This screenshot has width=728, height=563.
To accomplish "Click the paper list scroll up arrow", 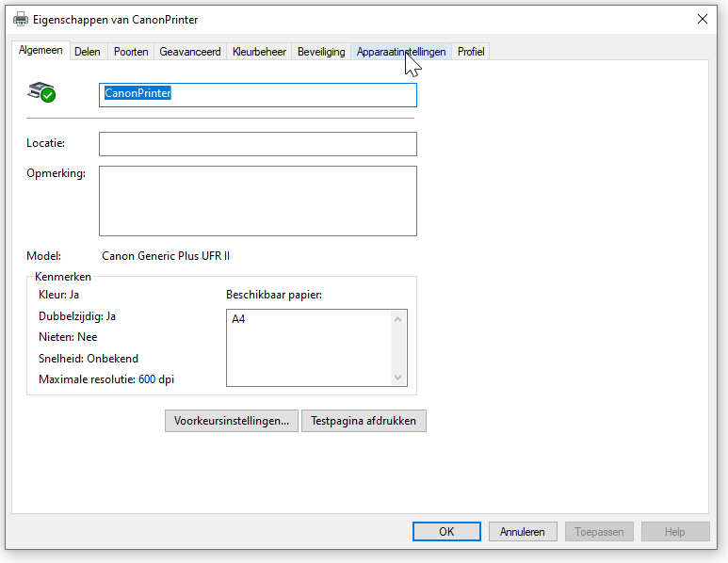I will [399, 319].
